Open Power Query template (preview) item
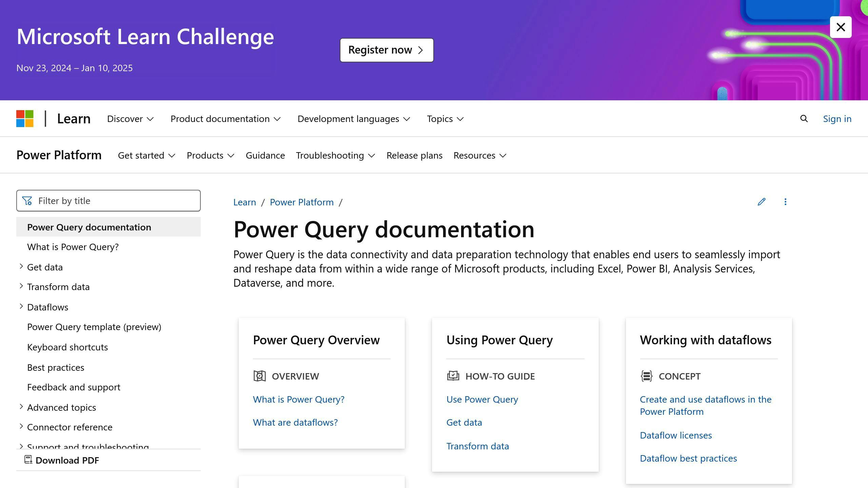 pos(94,327)
